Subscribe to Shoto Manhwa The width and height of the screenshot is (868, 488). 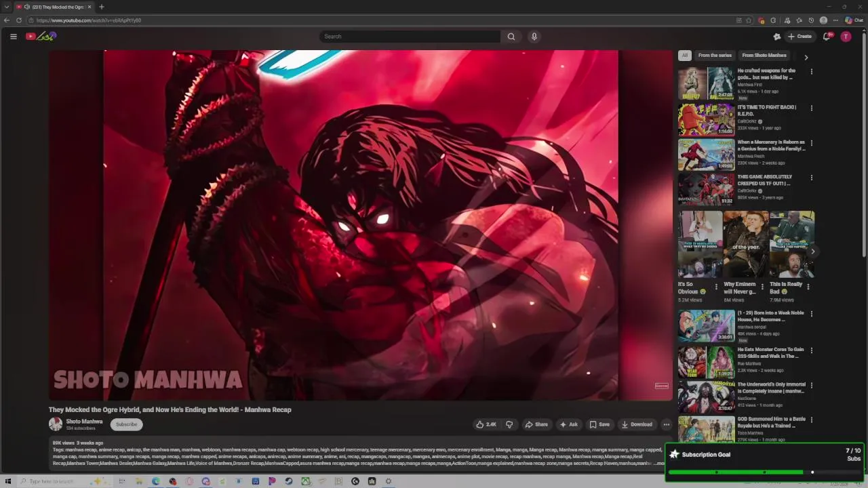click(x=126, y=424)
